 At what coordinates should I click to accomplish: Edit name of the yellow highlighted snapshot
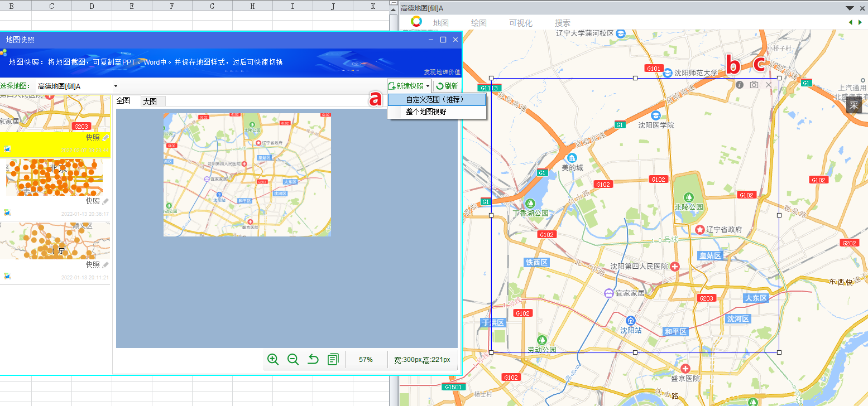pyautogui.click(x=106, y=137)
